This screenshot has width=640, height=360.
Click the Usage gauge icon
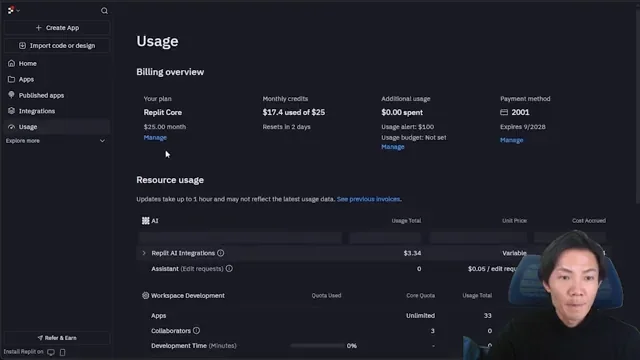11,127
